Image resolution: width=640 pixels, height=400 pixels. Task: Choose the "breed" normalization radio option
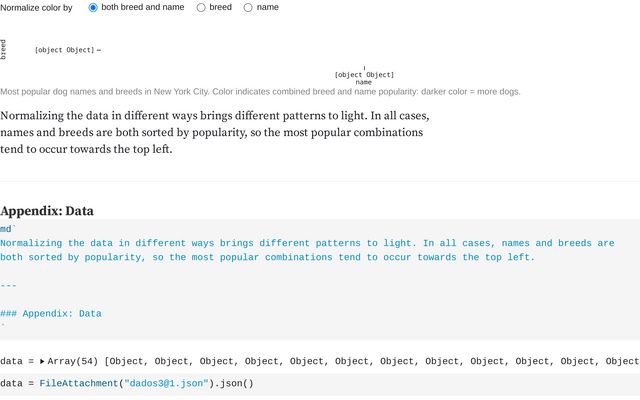201,7
